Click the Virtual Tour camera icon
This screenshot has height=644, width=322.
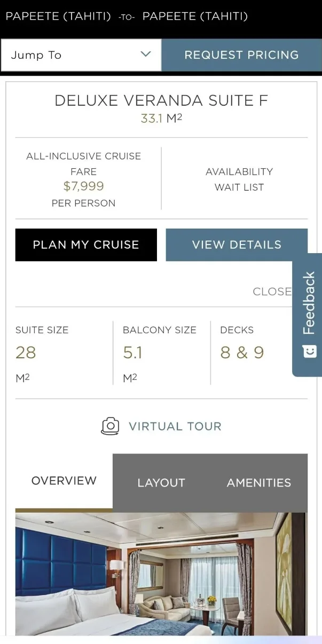tap(111, 426)
